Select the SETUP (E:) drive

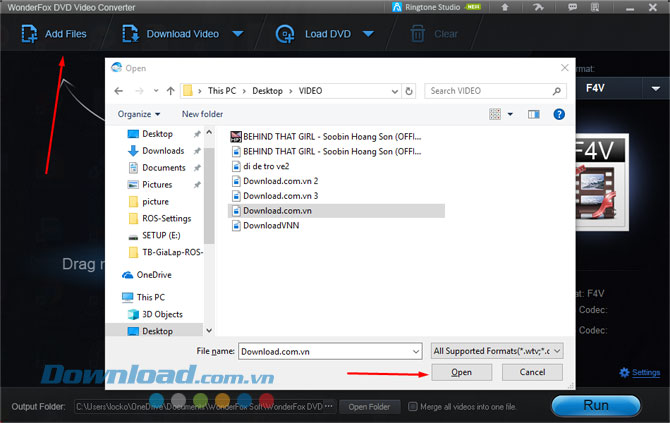[154, 235]
